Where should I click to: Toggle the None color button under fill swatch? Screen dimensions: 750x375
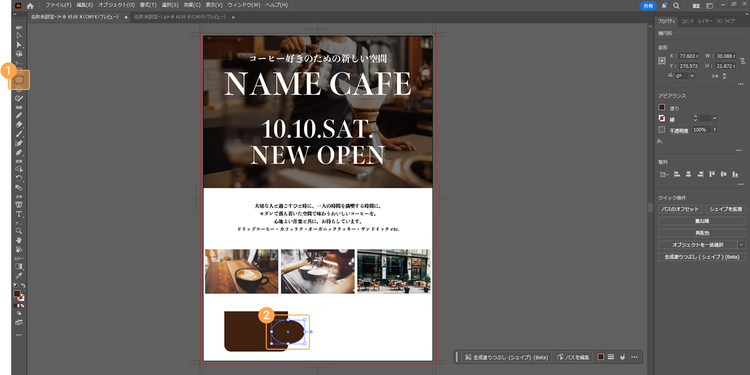(x=22, y=305)
